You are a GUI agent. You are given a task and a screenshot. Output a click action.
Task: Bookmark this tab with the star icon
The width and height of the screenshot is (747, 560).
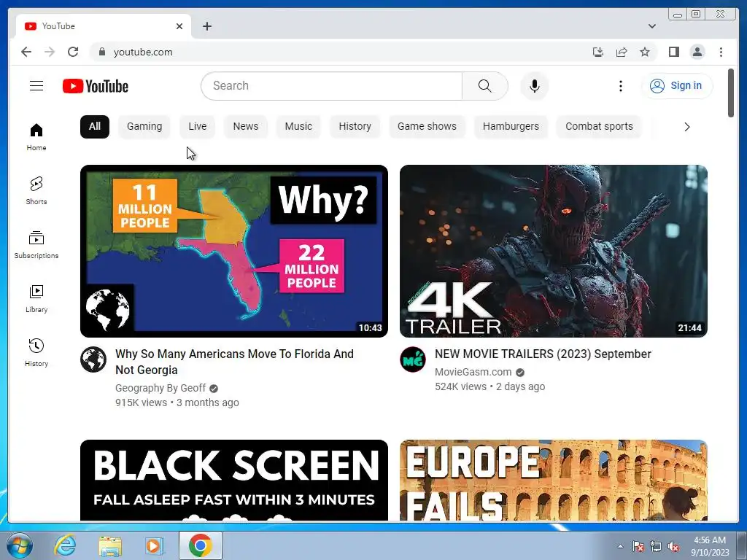pyautogui.click(x=645, y=52)
